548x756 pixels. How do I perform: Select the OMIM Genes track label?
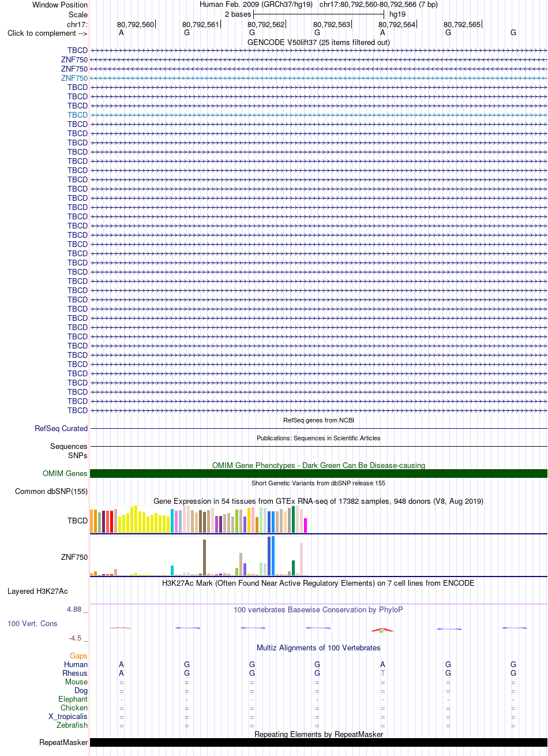coord(65,474)
